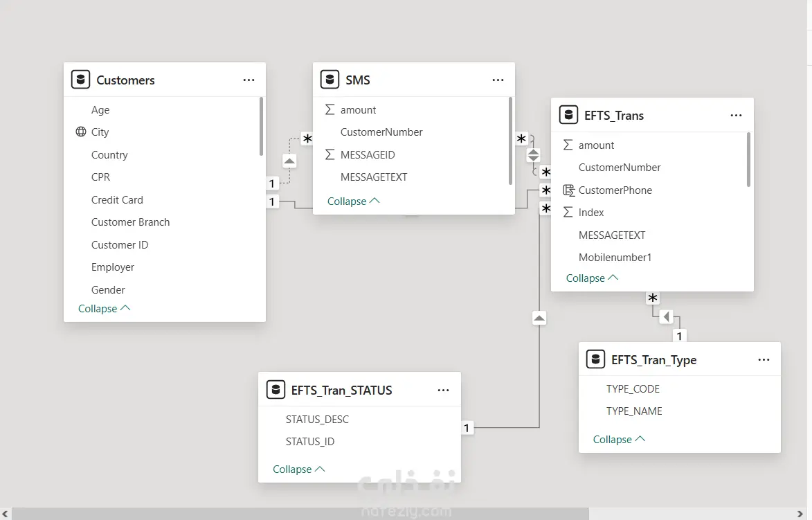Collapse the EFTS_Tran_Type table fields

619,440
